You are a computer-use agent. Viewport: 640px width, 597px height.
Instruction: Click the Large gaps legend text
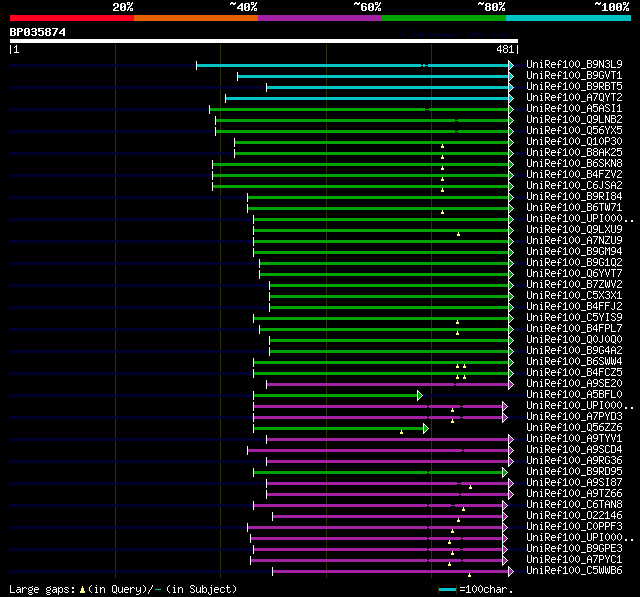click(123, 589)
